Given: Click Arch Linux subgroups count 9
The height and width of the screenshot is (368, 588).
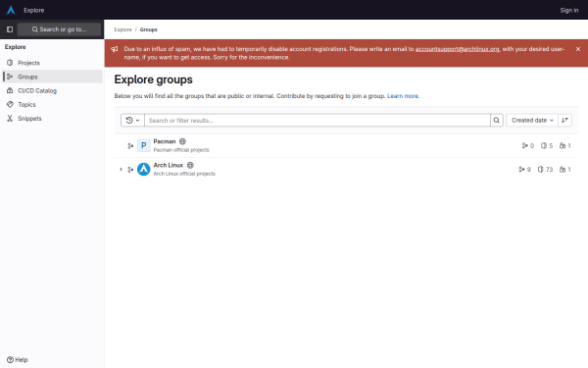Looking at the screenshot, I should (524, 170).
